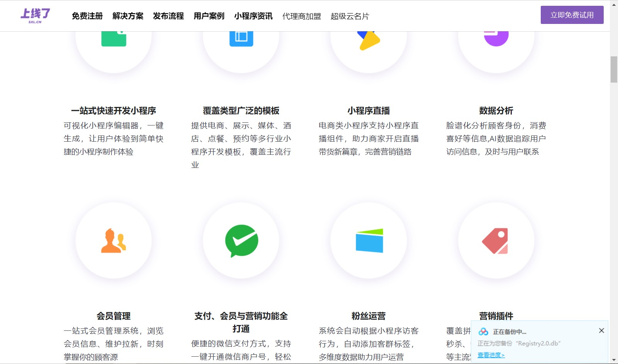The width and height of the screenshot is (618, 364).
Task: Select the WeChat icon above 支付、会员与营销功能全打通
Action: [x=241, y=240]
